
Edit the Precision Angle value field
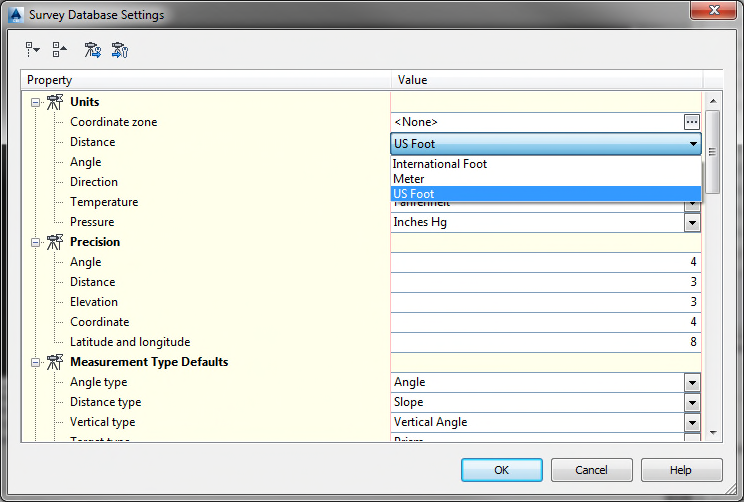(x=546, y=262)
